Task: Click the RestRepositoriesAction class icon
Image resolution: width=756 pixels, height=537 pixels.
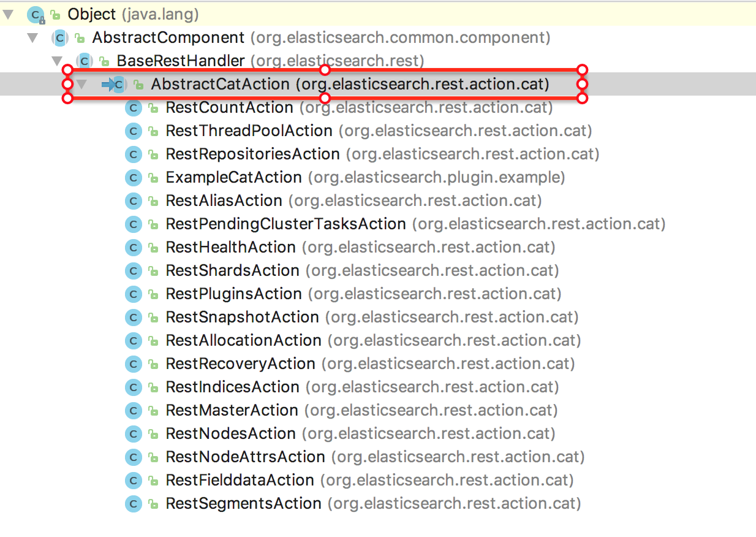Action: (133, 154)
